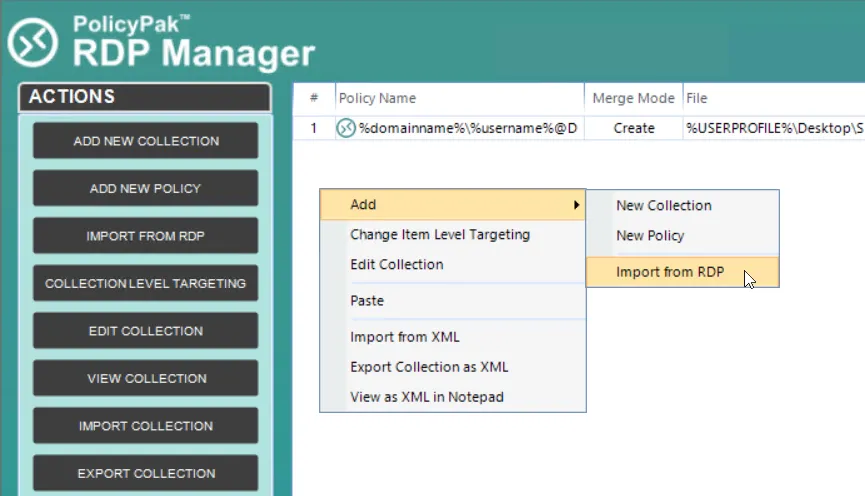Click the EDIT COLLECTION action button
The height and width of the screenshot is (496, 865).
(146, 330)
